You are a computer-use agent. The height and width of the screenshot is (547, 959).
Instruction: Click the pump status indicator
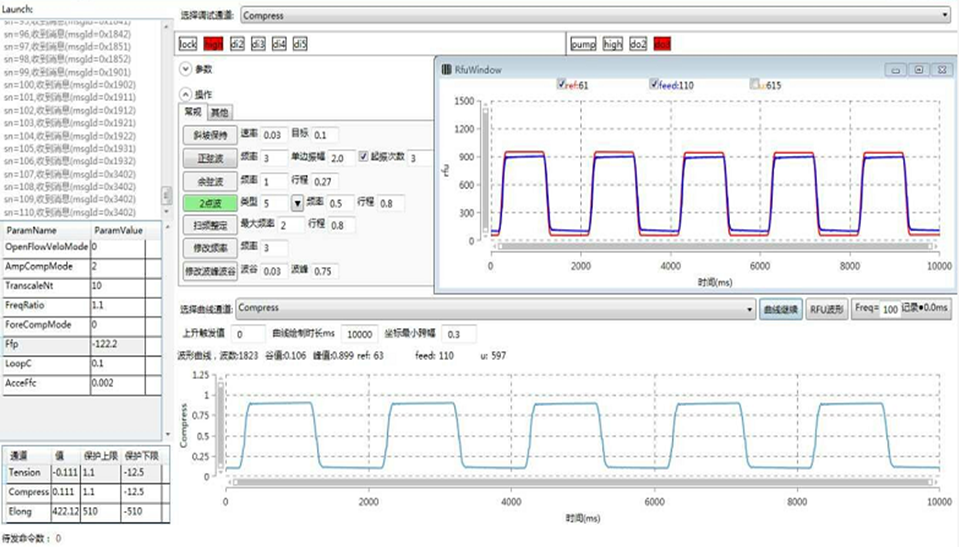pos(583,45)
